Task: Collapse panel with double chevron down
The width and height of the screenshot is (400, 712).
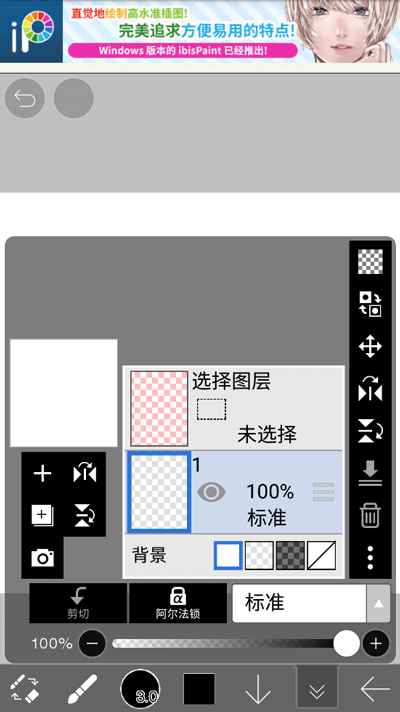Action: click(317, 690)
